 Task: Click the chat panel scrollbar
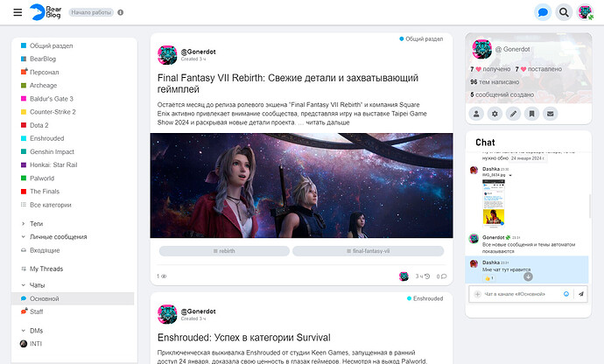[x=589, y=206]
